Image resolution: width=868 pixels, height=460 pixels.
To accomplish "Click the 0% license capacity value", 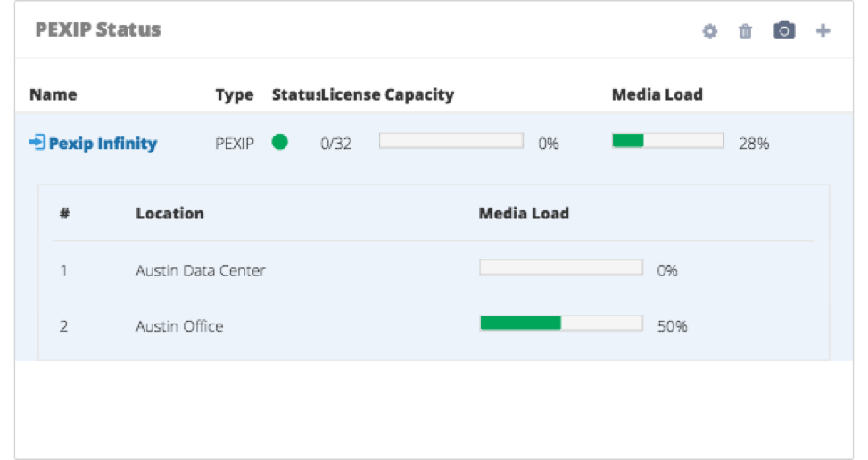I will point(549,144).
